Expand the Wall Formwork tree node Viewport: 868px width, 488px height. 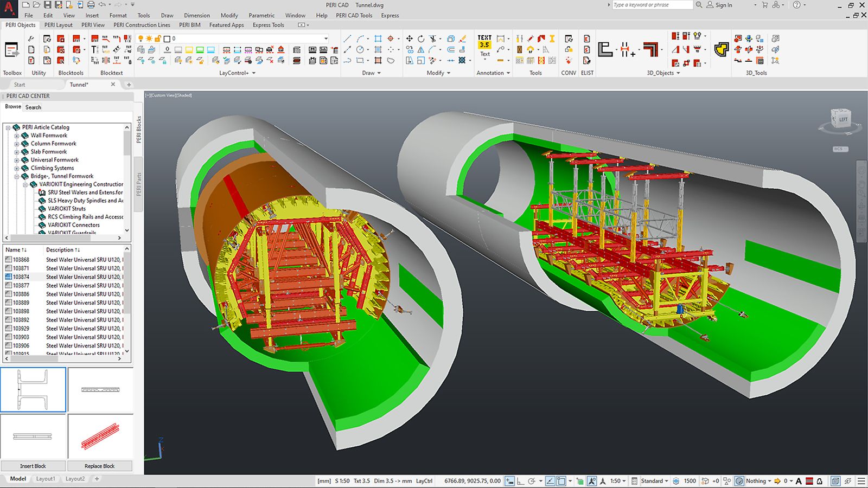17,136
